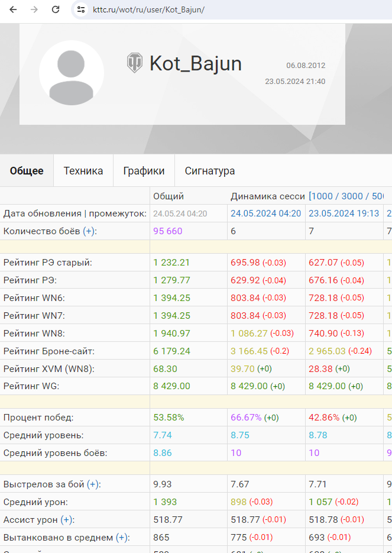Click average tier value 7.74
The width and height of the screenshot is (392, 553).
click(163, 435)
